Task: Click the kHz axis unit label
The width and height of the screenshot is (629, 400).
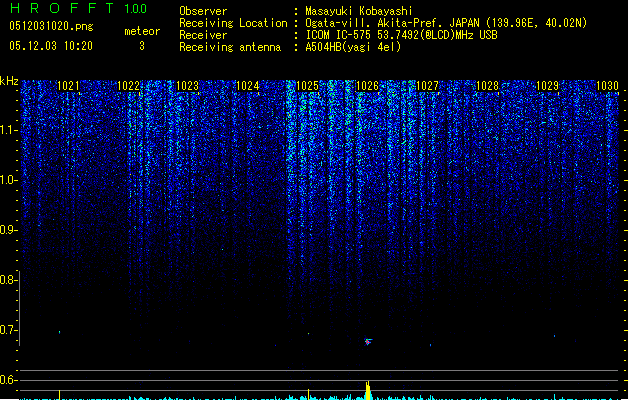Action: coord(9,81)
